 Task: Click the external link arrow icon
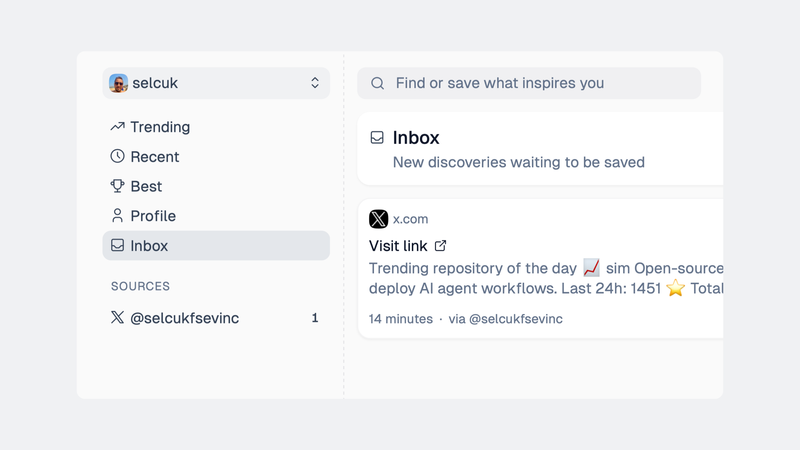[440, 246]
